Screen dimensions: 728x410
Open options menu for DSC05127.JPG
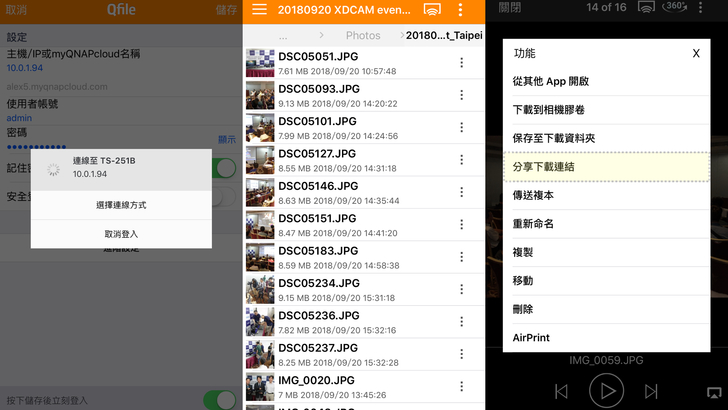pos(461,160)
